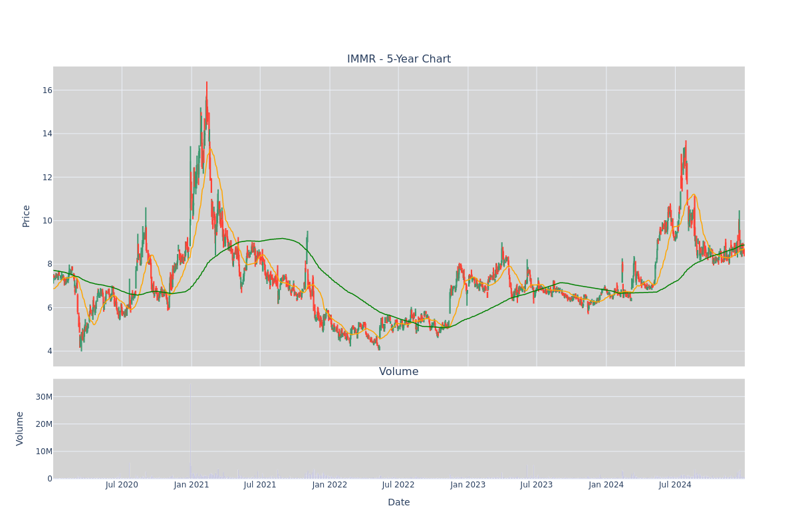
Task: Click the "Jul 2024" date tick label
Action: [675, 485]
